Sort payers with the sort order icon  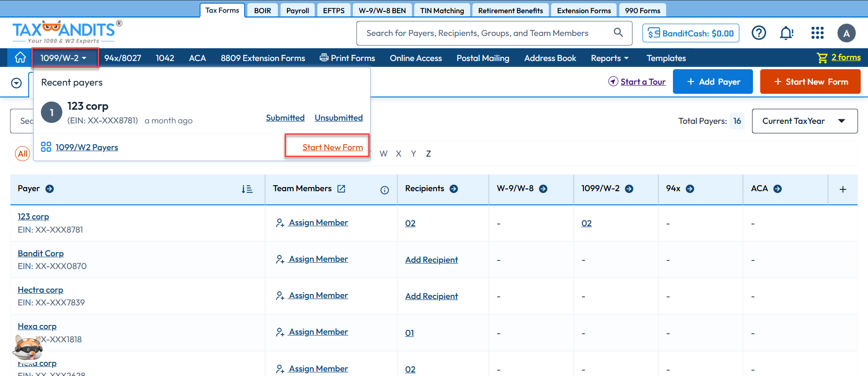click(x=247, y=189)
